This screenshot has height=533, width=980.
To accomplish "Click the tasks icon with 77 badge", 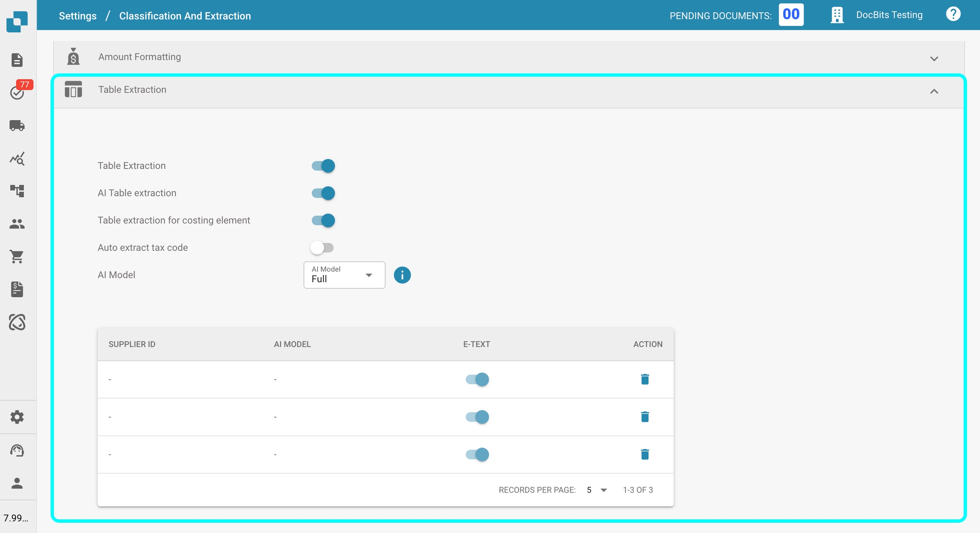I will click(17, 92).
